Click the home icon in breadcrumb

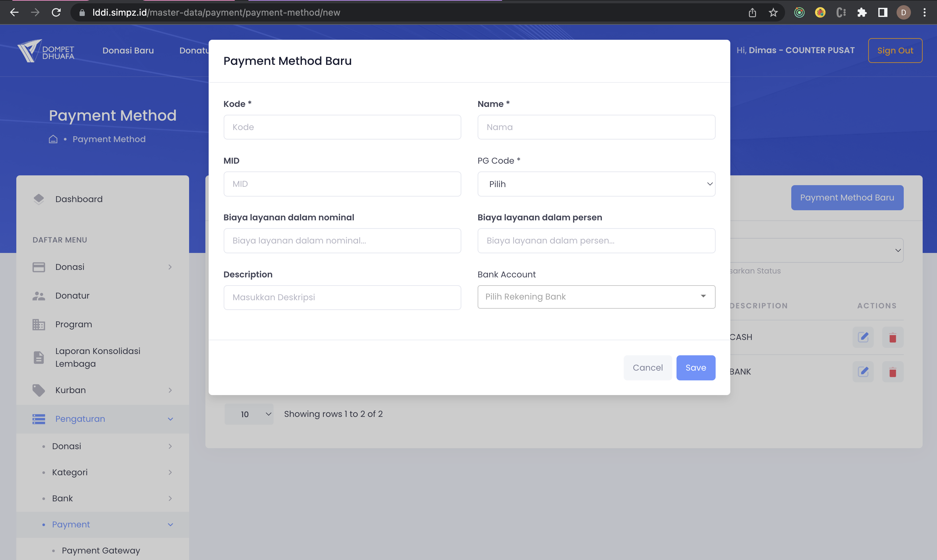pyautogui.click(x=53, y=139)
